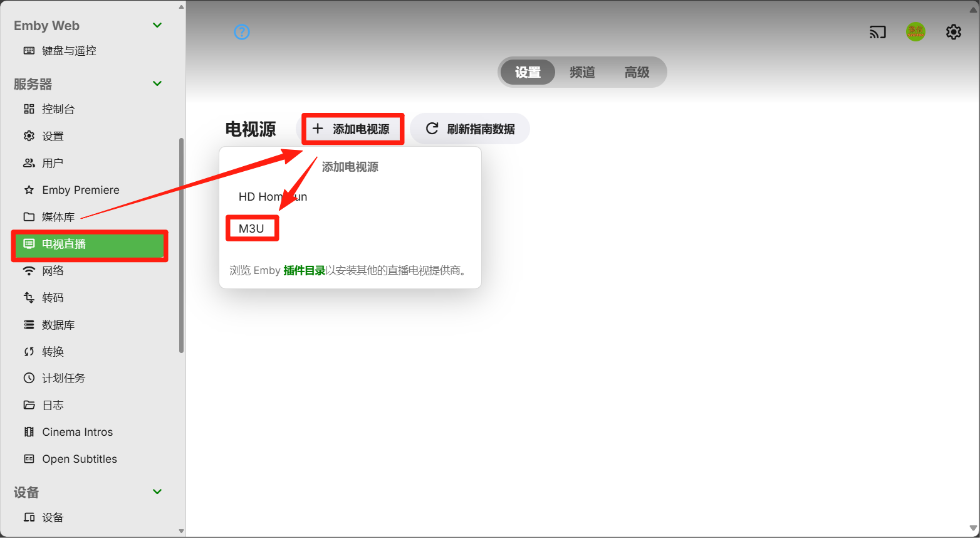Image resolution: width=980 pixels, height=538 pixels.
Task: Collapse the Emby Web section chevron
Action: (x=157, y=26)
